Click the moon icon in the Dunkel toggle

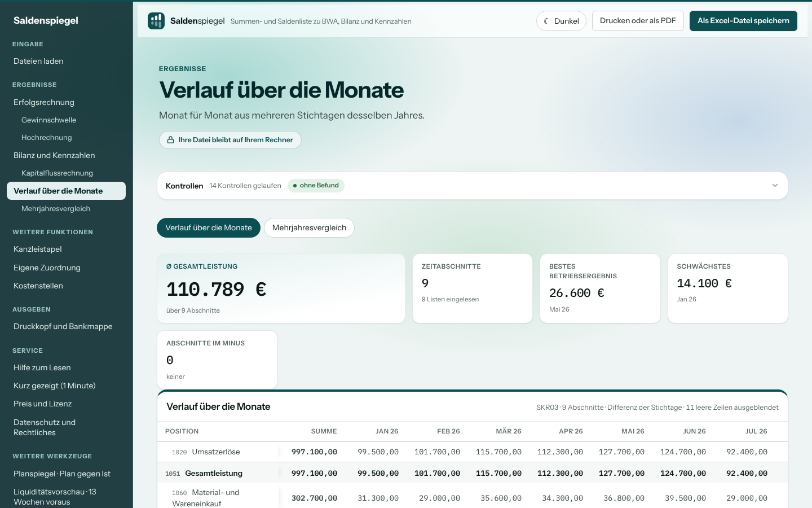(x=546, y=21)
